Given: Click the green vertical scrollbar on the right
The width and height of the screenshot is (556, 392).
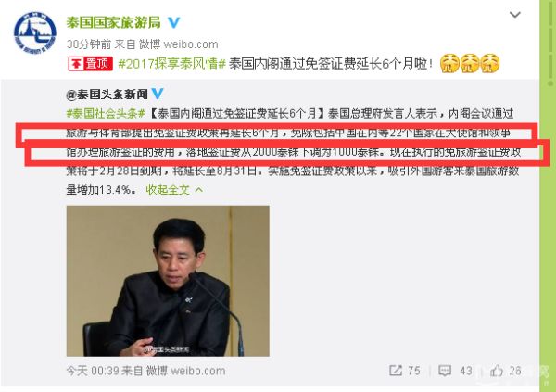Looking at the screenshot, I should click(548, 196).
